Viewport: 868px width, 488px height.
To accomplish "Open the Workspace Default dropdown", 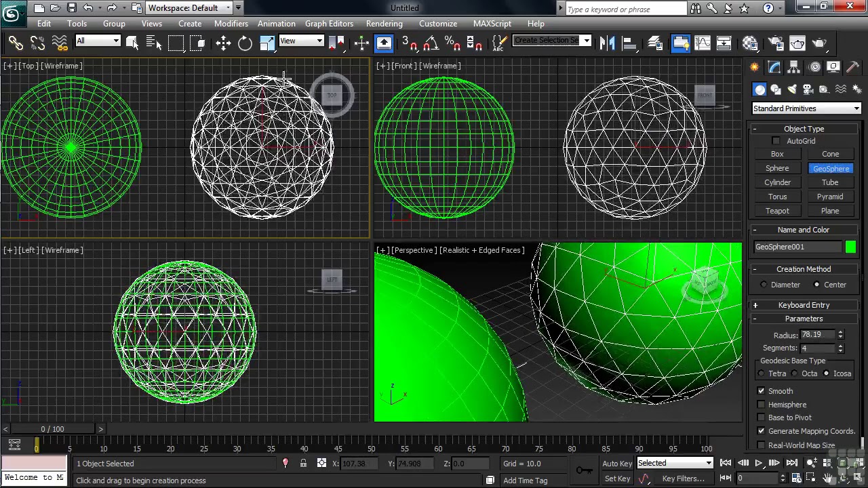I will point(189,8).
